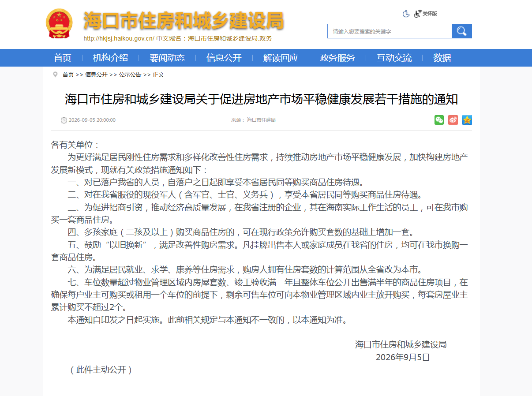This screenshot has width=532, height=396.
Task: Click the site URL http://hkjsj.haikou.gov.cn/
Action: pyautogui.click(x=119, y=38)
